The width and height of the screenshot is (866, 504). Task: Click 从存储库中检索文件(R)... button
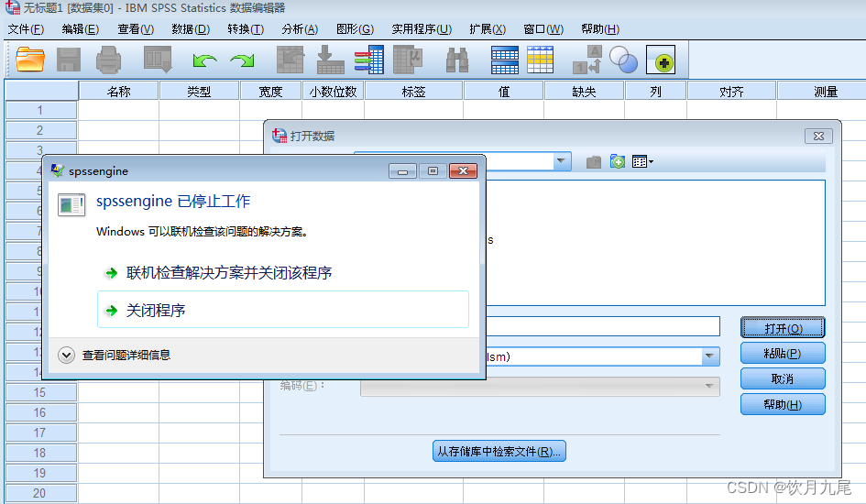coord(499,451)
